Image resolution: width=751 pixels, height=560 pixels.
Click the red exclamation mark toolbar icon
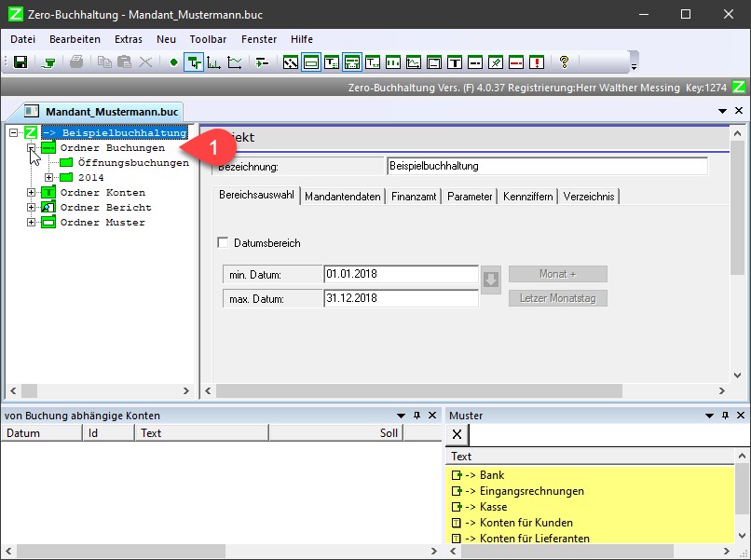pyautogui.click(x=538, y=62)
